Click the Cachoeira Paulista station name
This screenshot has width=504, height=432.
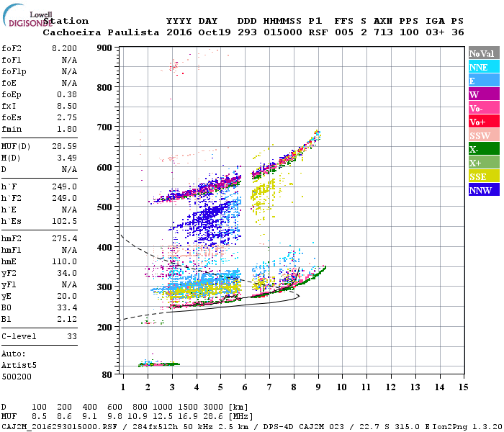click(x=101, y=32)
